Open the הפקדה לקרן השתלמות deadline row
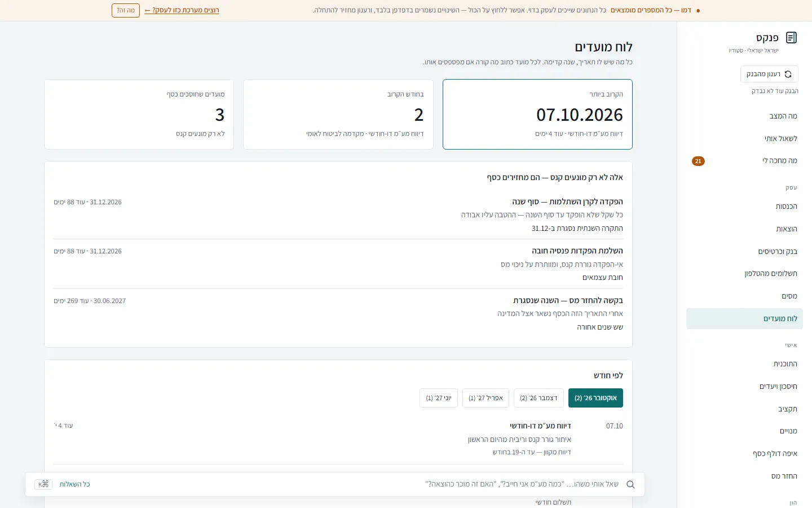Screen dimensions: 812x508 tap(338, 214)
